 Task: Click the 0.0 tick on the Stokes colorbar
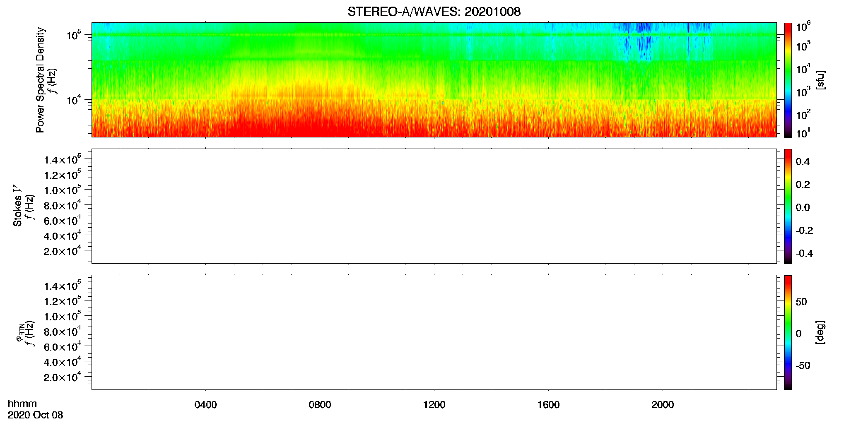pos(803,208)
